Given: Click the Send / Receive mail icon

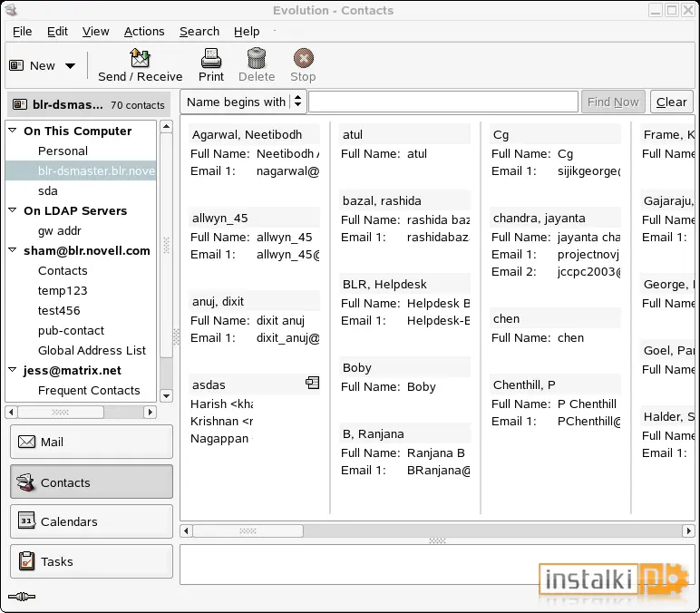Looking at the screenshot, I should (141, 58).
